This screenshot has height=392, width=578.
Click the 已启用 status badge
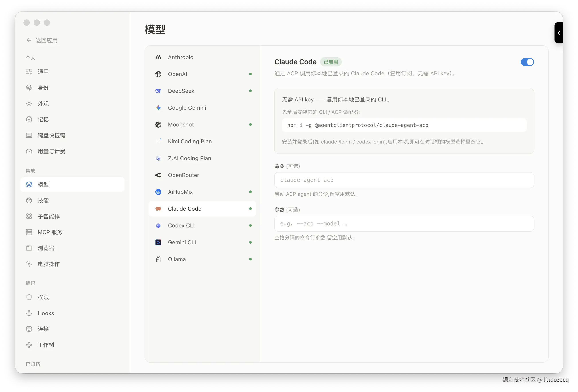[x=330, y=62]
